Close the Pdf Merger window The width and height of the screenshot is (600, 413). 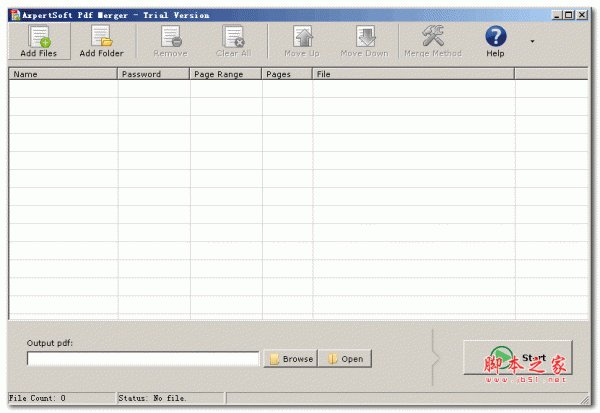click(x=582, y=15)
